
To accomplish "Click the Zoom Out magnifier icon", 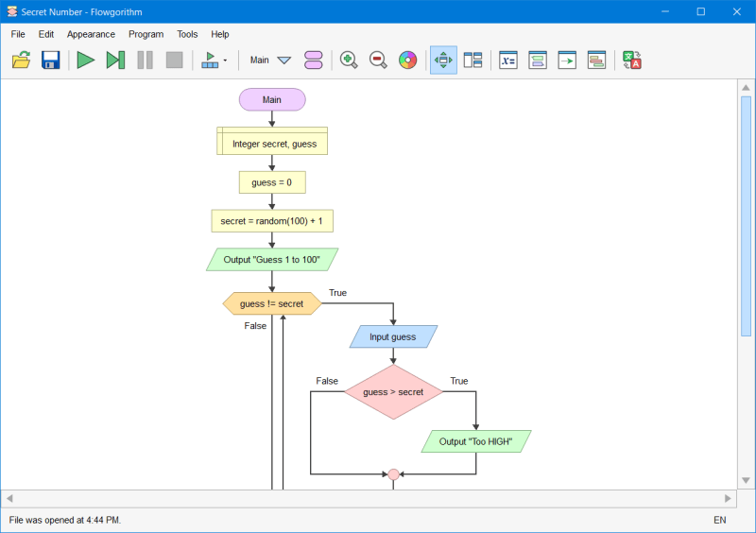I will tap(378, 60).
